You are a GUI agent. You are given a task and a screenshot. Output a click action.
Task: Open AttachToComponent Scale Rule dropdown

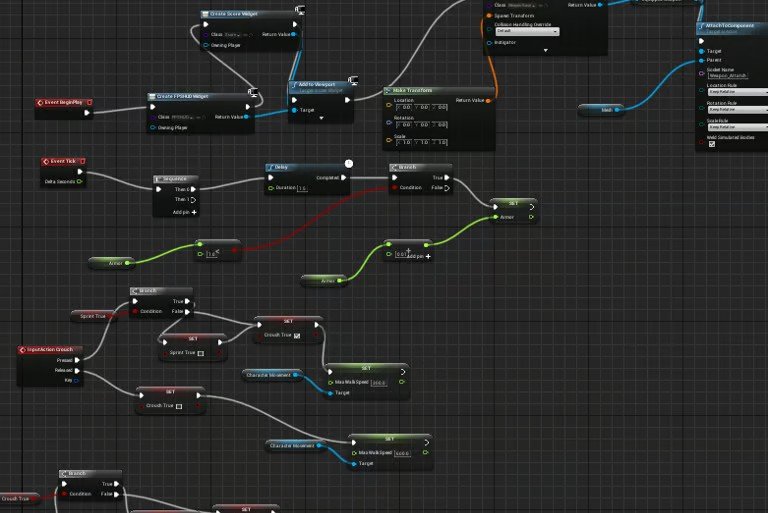[738, 127]
